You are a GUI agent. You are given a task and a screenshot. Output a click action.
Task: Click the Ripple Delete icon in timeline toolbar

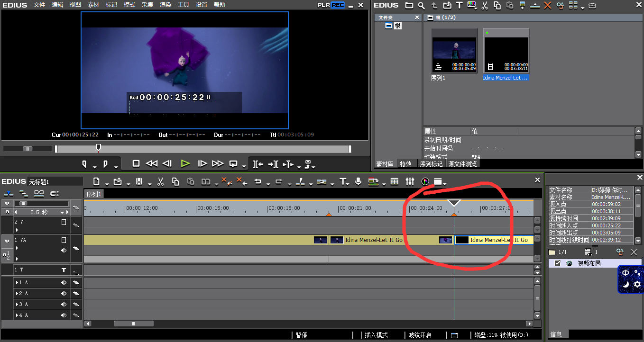tap(241, 181)
